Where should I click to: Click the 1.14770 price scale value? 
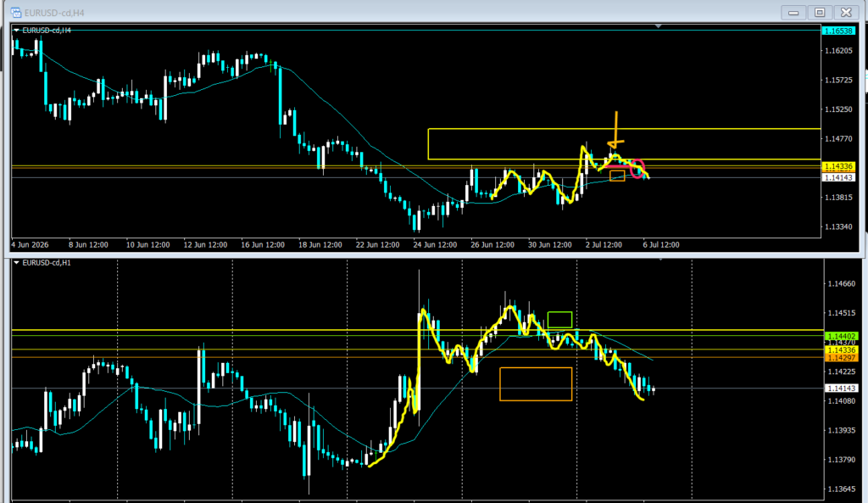(838, 139)
